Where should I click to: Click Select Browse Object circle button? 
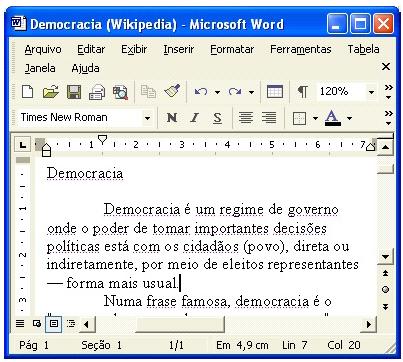tap(386, 289)
